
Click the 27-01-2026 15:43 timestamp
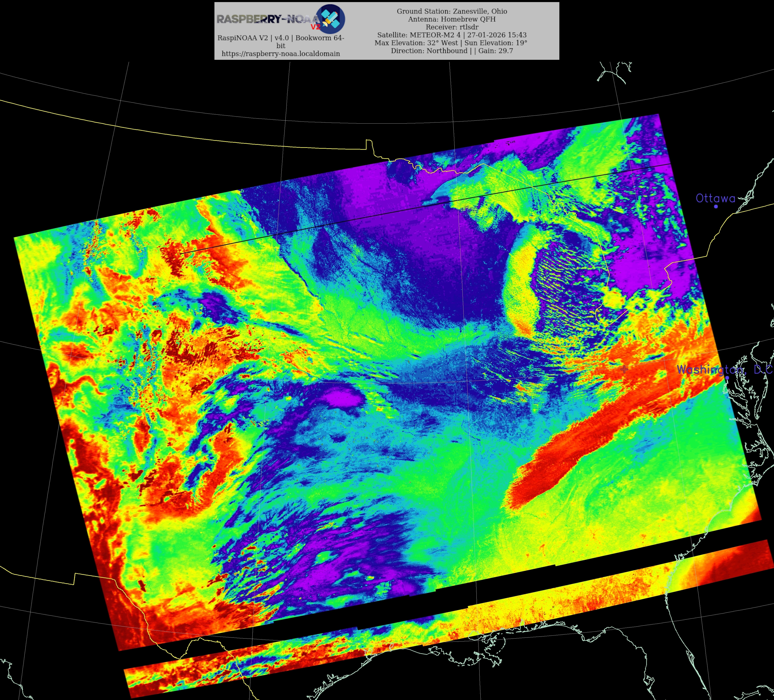pyautogui.click(x=497, y=35)
